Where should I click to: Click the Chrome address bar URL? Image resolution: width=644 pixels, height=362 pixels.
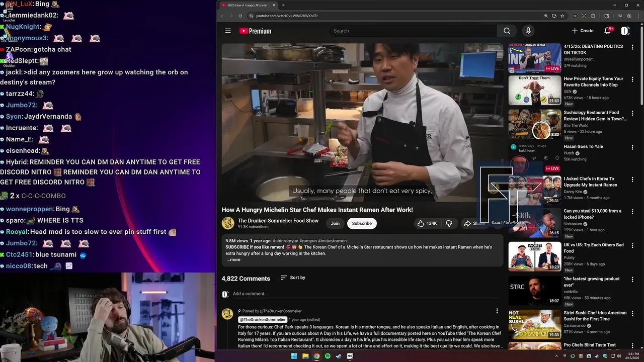pos(287,16)
